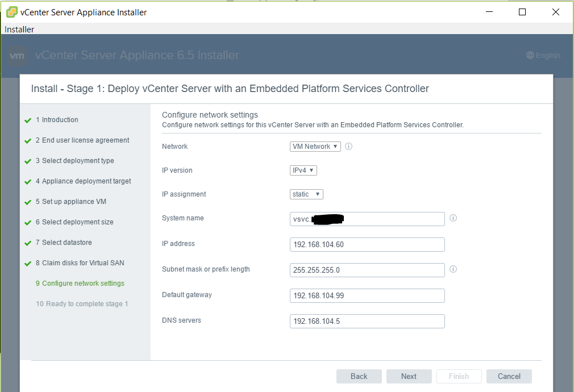This screenshot has width=574, height=392.
Task: Go to step 1 Introduction
Action: pyautogui.click(x=57, y=120)
